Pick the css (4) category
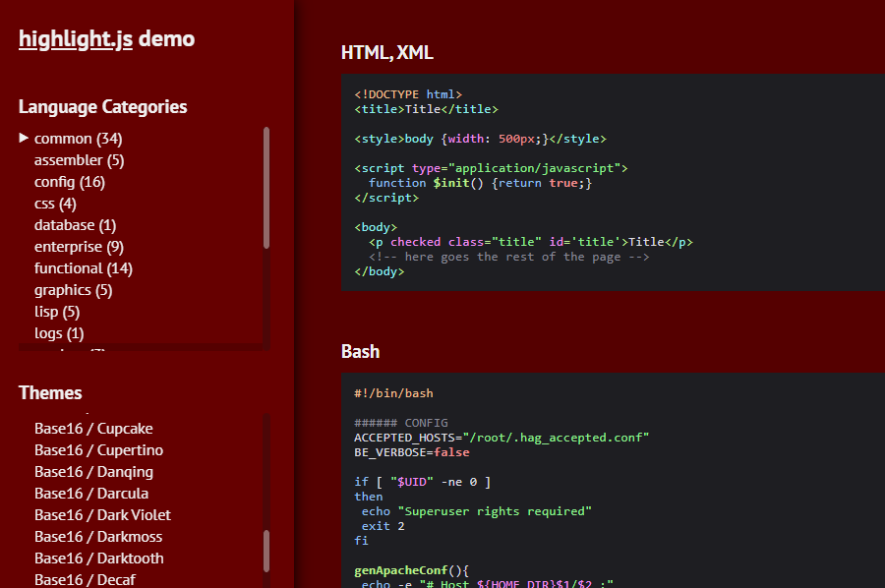The height and width of the screenshot is (588, 885). (x=55, y=204)
